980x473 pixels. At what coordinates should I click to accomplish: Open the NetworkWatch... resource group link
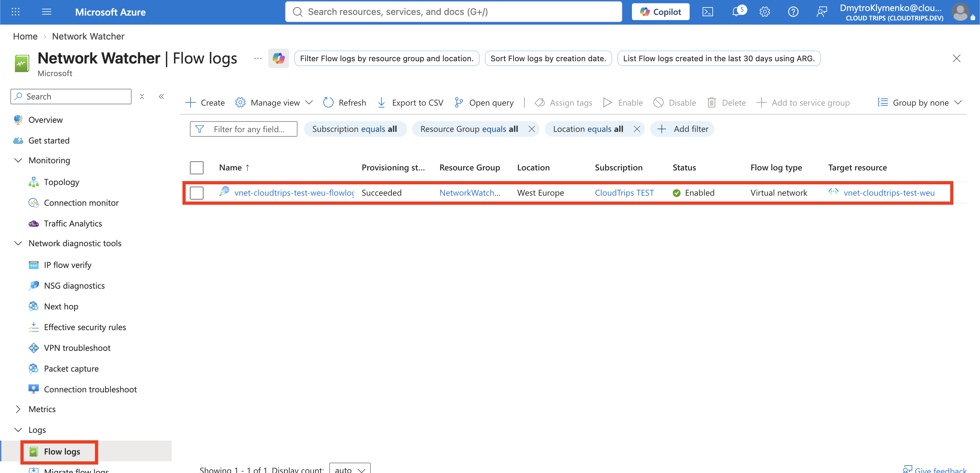[x=470, y=193]
